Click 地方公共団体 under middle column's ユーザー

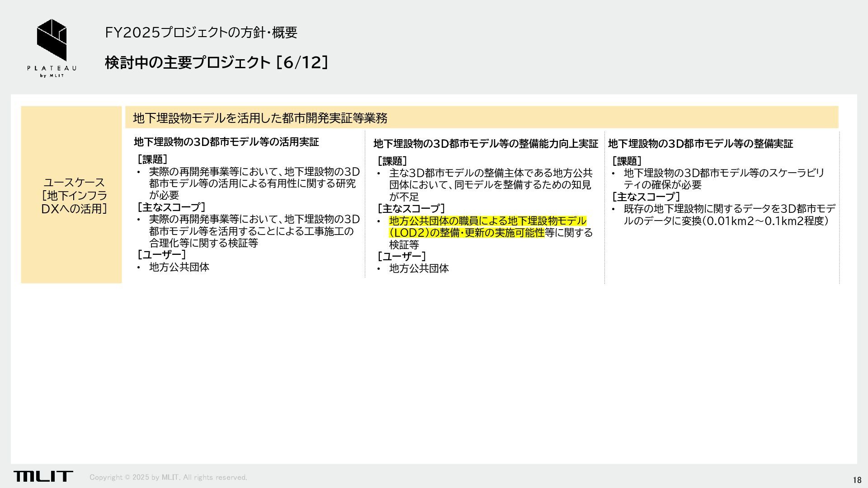tap(419, 268)
